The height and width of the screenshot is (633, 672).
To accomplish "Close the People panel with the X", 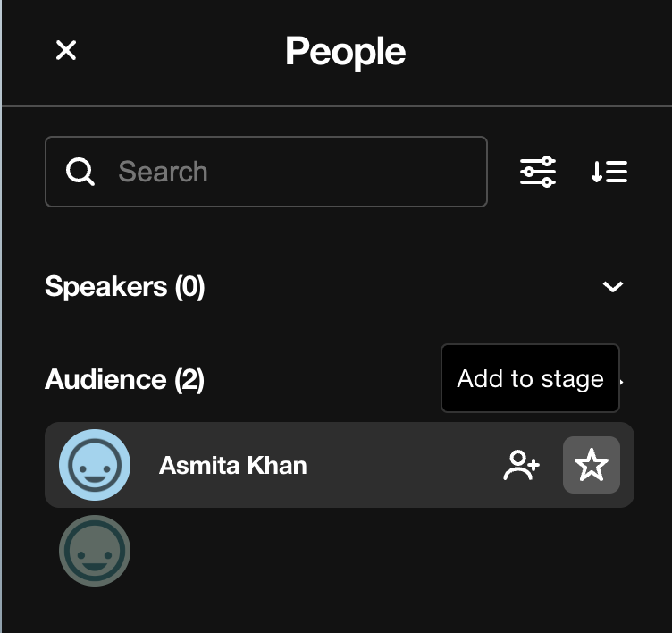I will 66,50.
